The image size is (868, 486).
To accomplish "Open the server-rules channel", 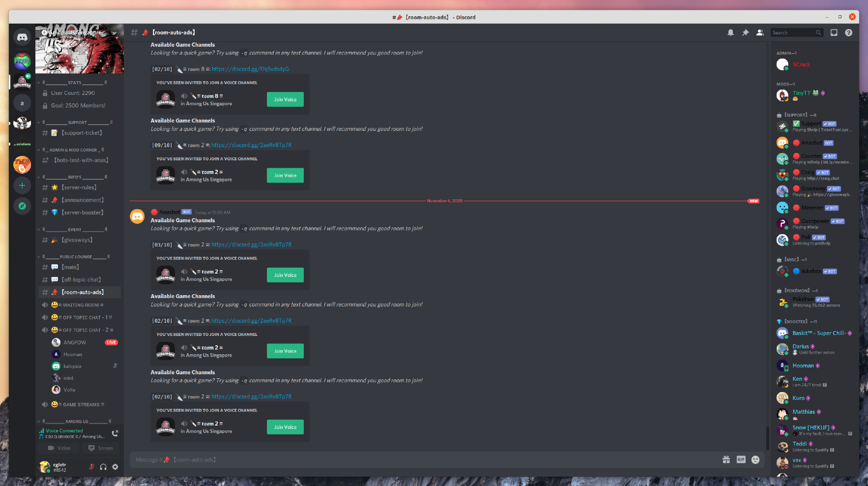I will click(x=80, y=187).
